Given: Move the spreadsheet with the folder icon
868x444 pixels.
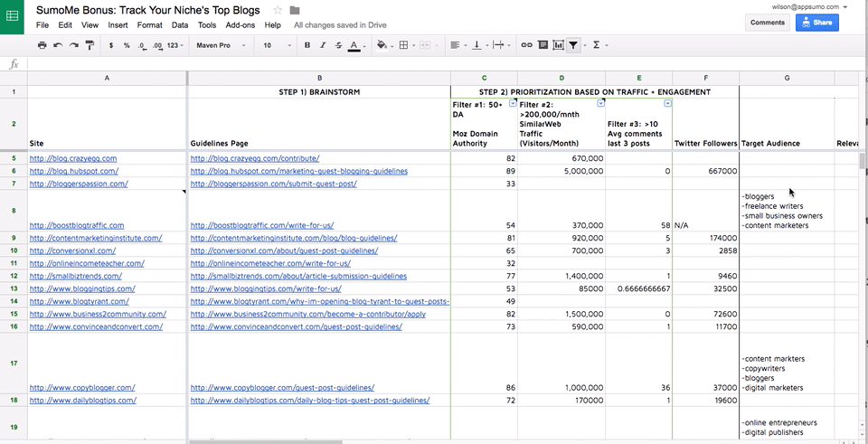Looking at the screenshot, I should pyautogui.click(x=295, y=10).
